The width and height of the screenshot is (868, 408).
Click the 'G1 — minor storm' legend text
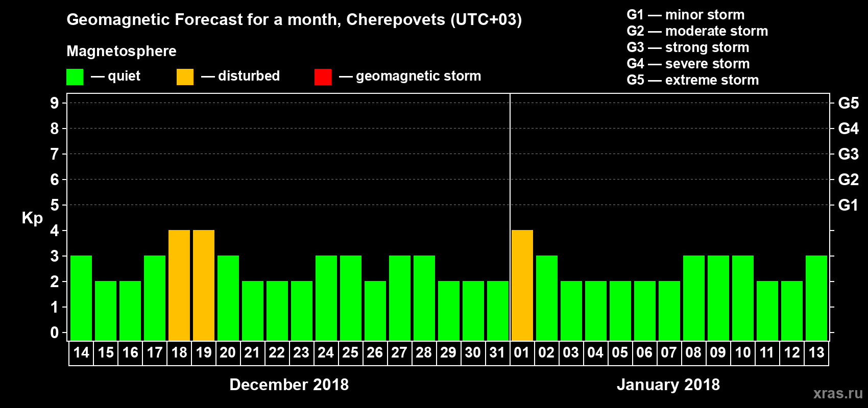686,15
